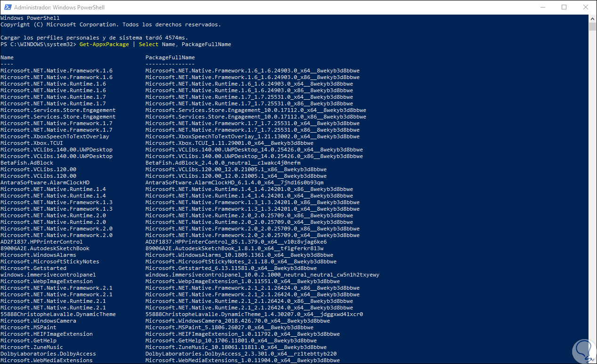Click 'Microsoft.HEIFImageExtension_1.0.11792.0_x64' full name
The width and height of the screenshot is (597, 364).
[242, 334]
